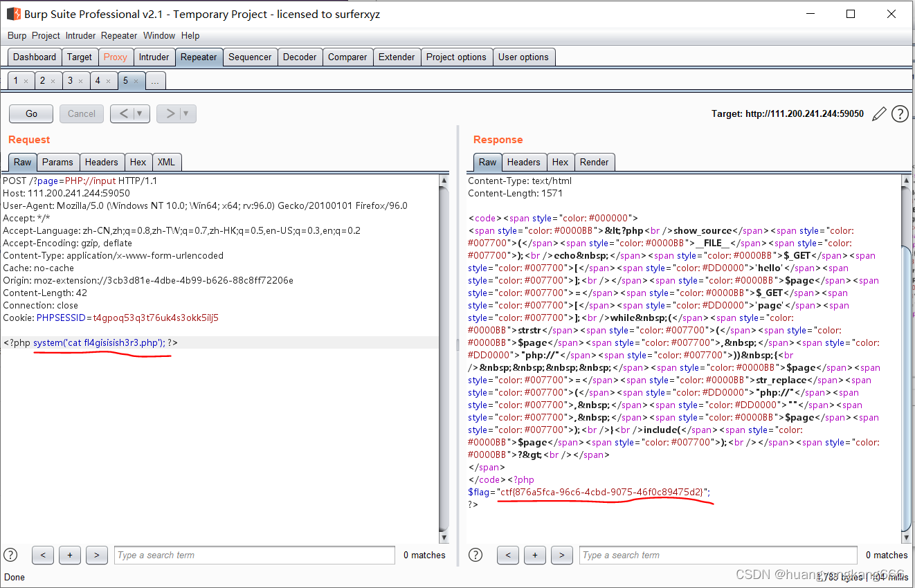Open the Project menu
Image resolution: width=915 pixels, height=588 pixels.
(46, 35)
